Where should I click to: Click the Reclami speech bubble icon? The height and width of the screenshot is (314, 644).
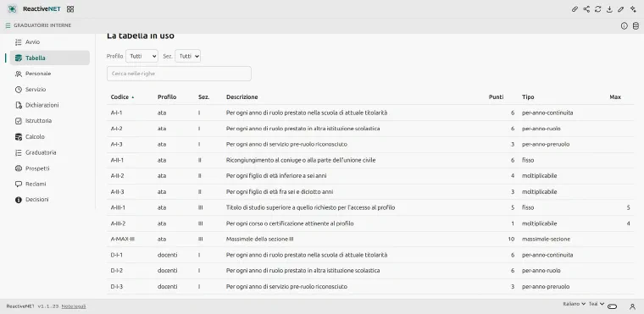click(18, 184)
